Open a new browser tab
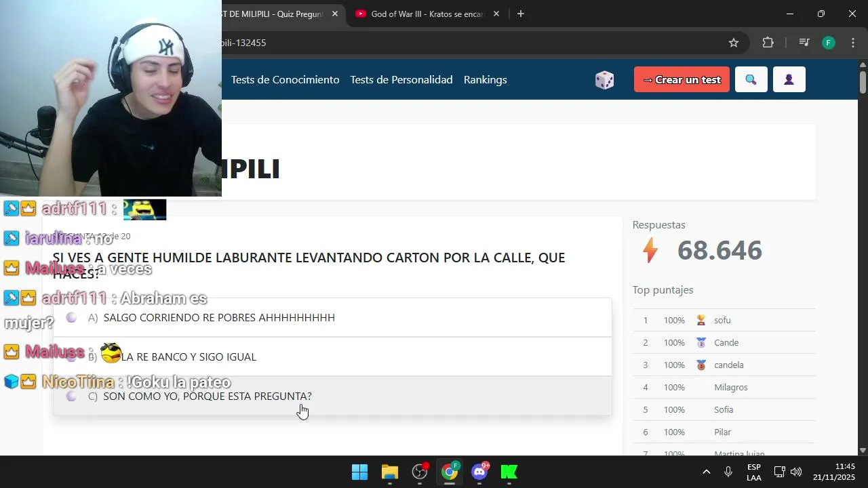This screenshot has height=488, width=868. (520, 14)
